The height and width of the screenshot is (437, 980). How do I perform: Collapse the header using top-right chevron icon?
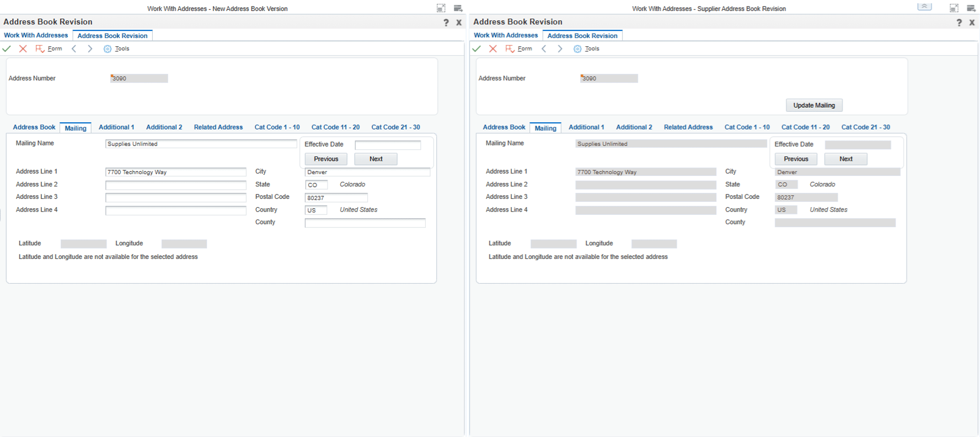924,7
